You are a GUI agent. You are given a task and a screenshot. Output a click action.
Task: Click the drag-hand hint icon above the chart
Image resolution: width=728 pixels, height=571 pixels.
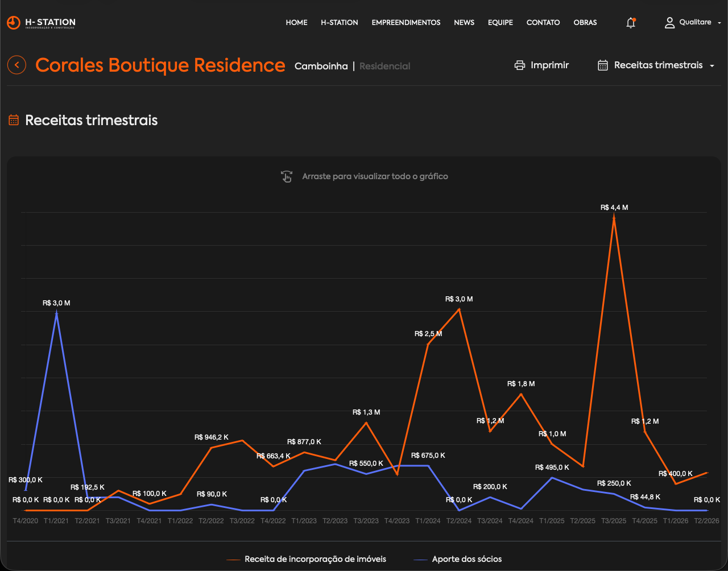click(x=287, y=176)
